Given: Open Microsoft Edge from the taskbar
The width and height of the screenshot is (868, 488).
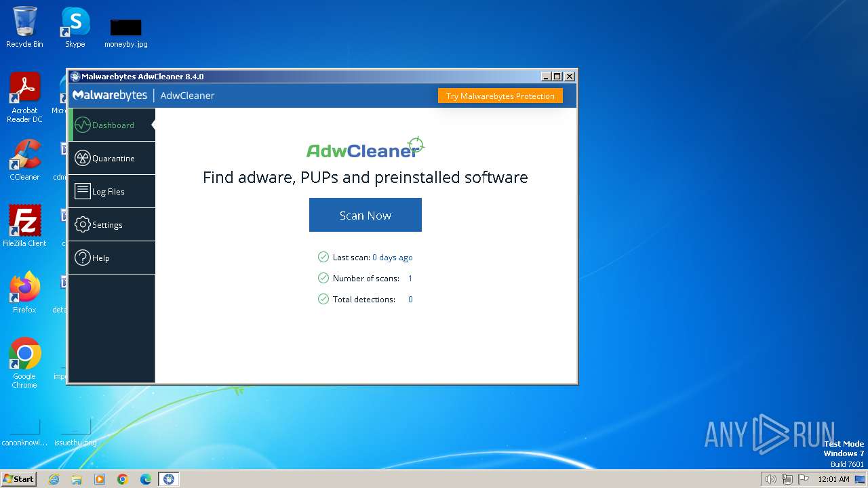Looking at the screenshot, I should pos(146,479).
